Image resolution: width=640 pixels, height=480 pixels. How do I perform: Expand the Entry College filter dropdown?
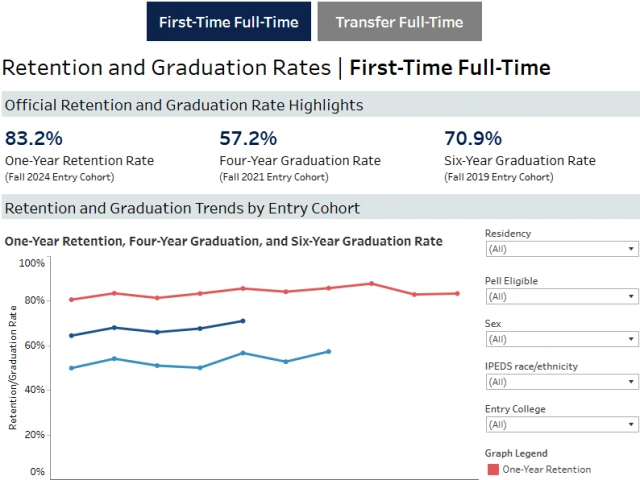pyautogui.click(x=560, y=425)
